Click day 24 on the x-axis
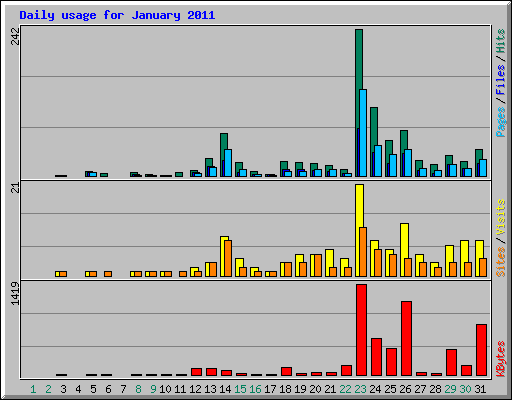Screen dimensions: 512x400 tap(375, 389)
